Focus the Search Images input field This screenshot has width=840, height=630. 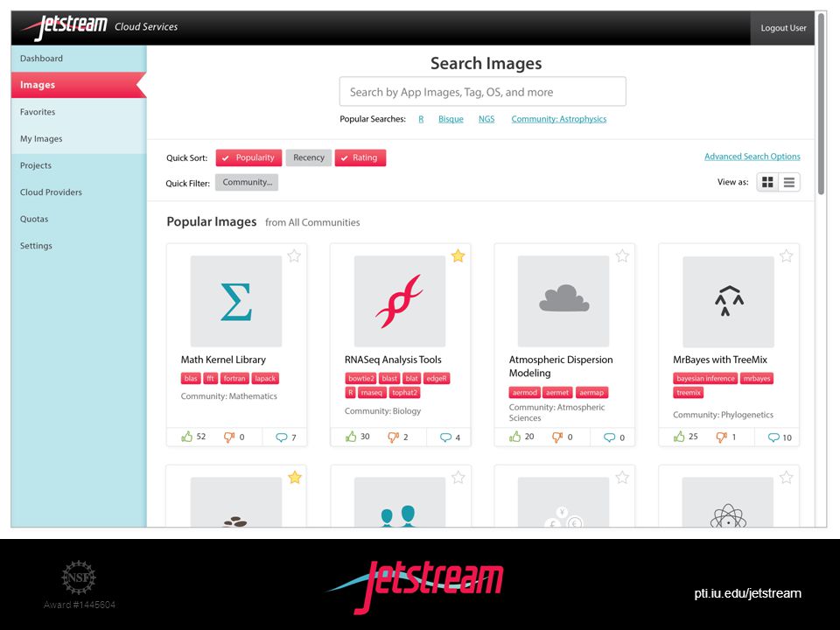(x=483, y=92)
